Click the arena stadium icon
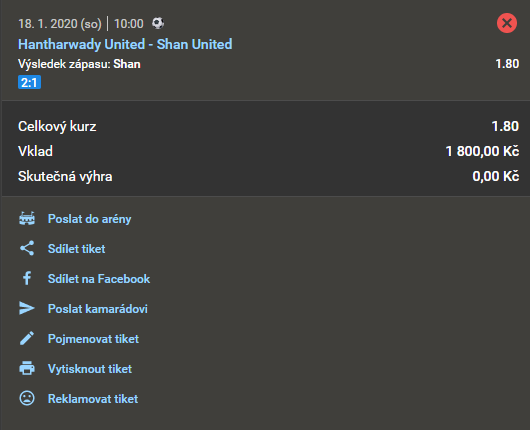Screen dimensions: 530x430 pyautogui.click(x=27, y=218)
